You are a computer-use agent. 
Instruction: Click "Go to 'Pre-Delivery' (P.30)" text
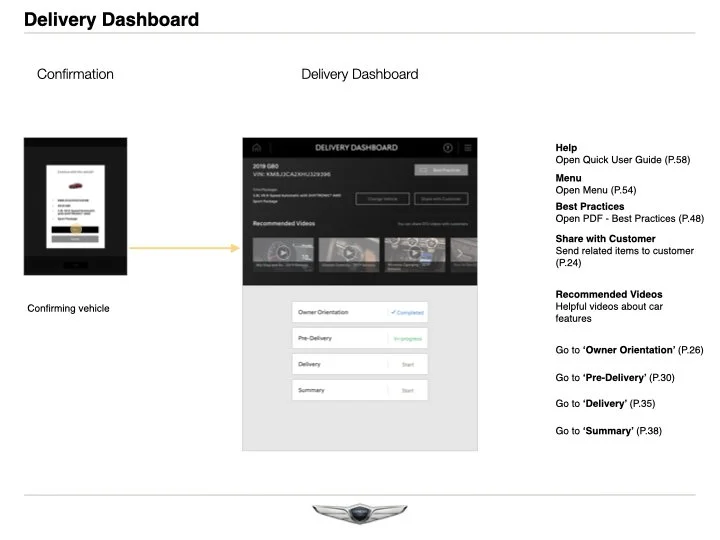pos(615,378)
